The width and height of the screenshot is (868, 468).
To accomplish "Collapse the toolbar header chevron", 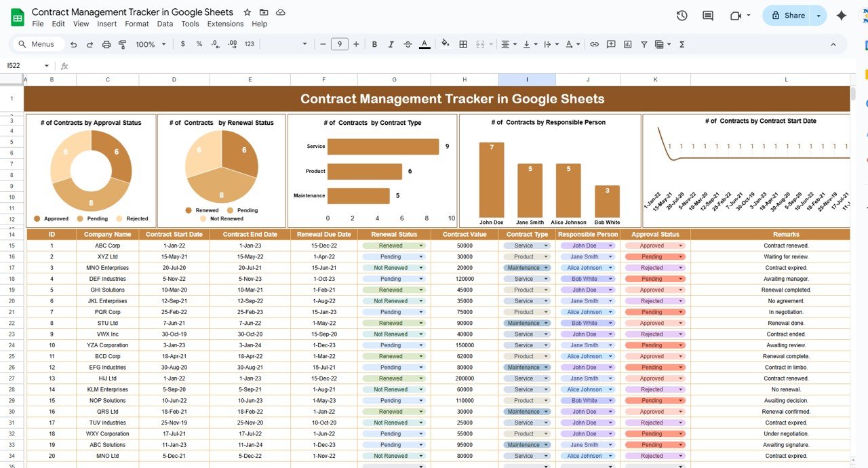I will click(833, 44).
